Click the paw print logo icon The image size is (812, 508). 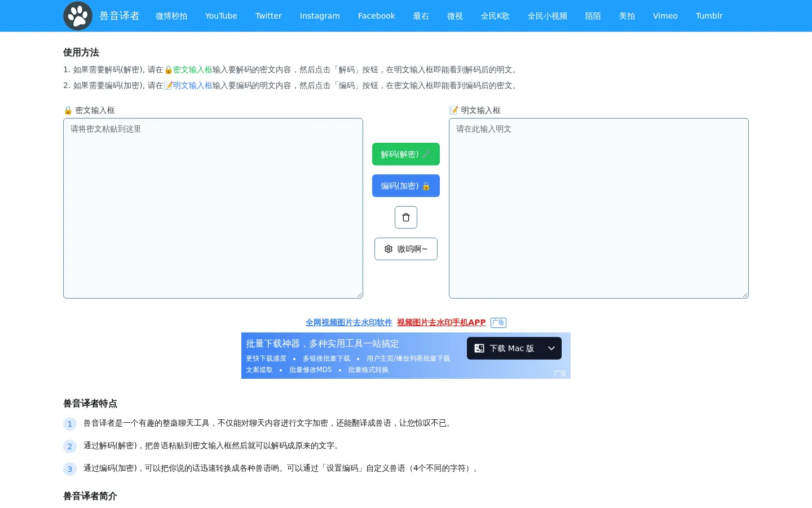tap(78, 16)
